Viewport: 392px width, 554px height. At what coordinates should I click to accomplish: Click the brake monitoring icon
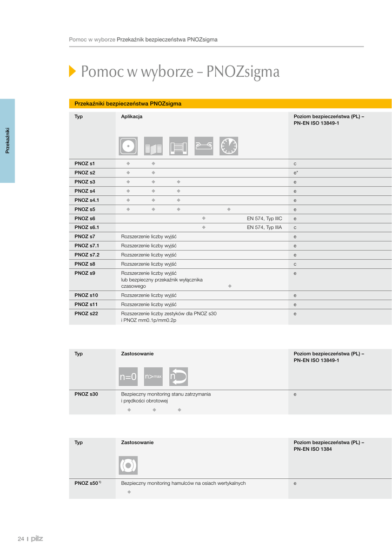click(x=128, y=465)
